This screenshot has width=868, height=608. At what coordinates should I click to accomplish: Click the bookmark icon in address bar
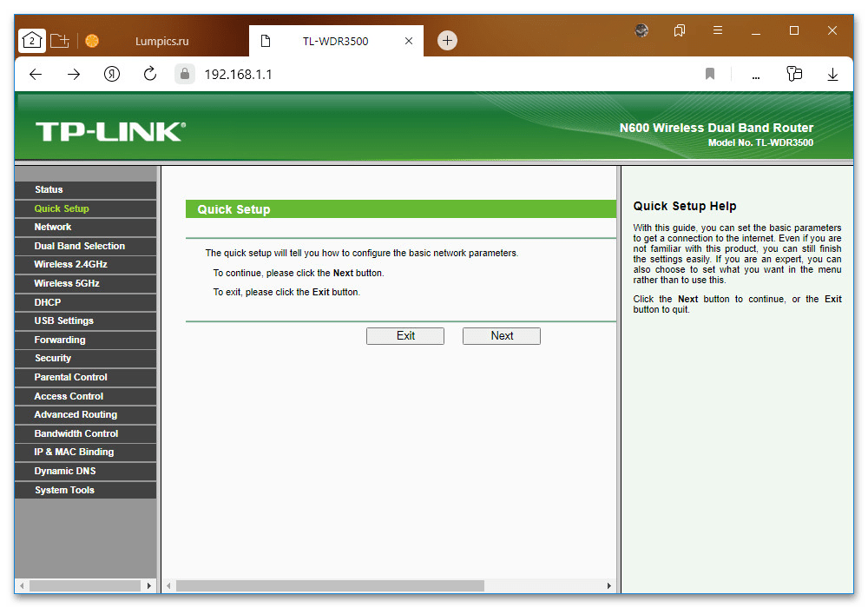tap(710, 75)
